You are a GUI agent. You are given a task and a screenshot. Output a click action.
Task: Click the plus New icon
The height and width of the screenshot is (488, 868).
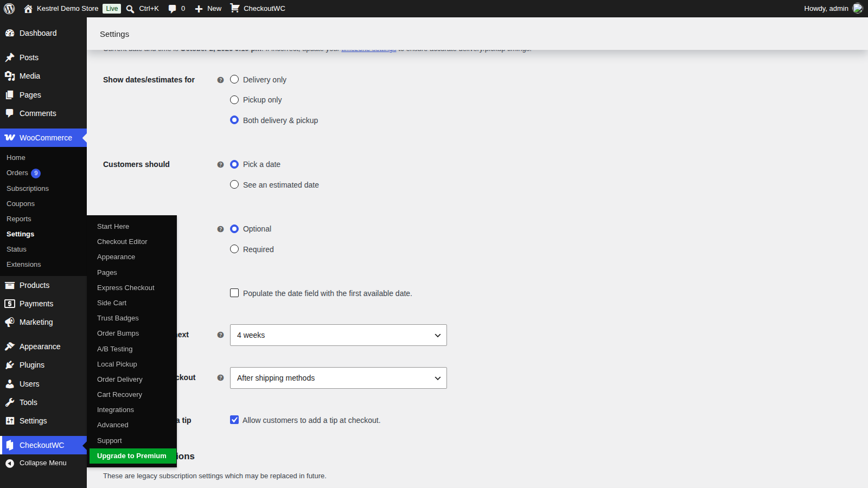[x=199, y=9]
